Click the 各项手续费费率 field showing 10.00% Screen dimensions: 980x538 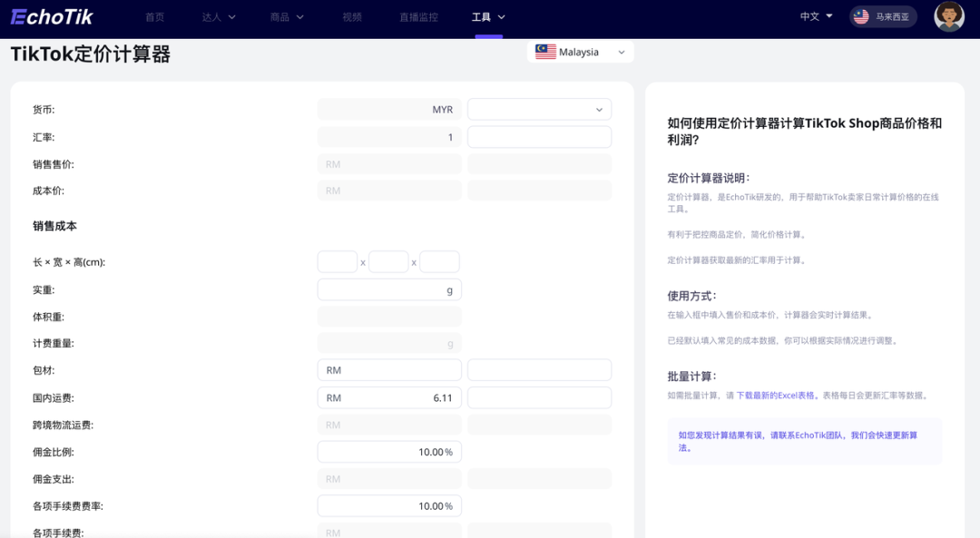pos(389,506)
